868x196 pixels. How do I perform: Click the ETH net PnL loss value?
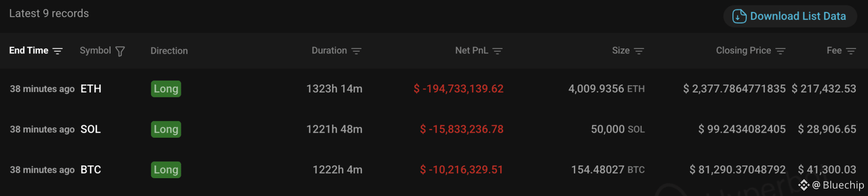[459, 89]
